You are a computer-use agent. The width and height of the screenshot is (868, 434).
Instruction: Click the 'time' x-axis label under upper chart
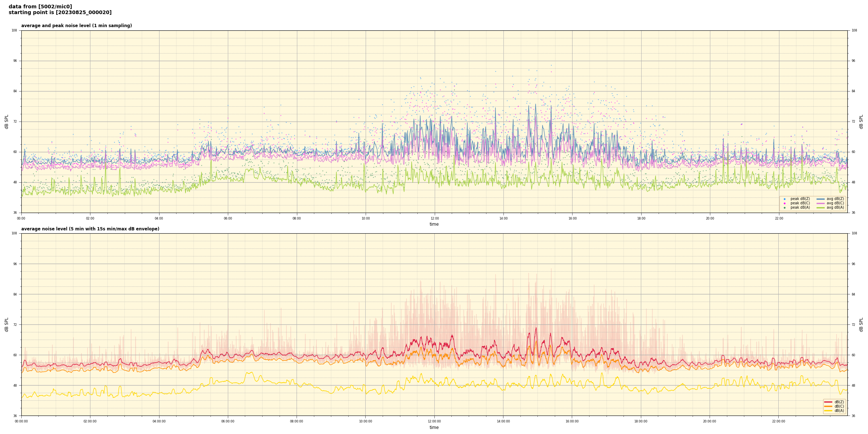coord(434,224)
